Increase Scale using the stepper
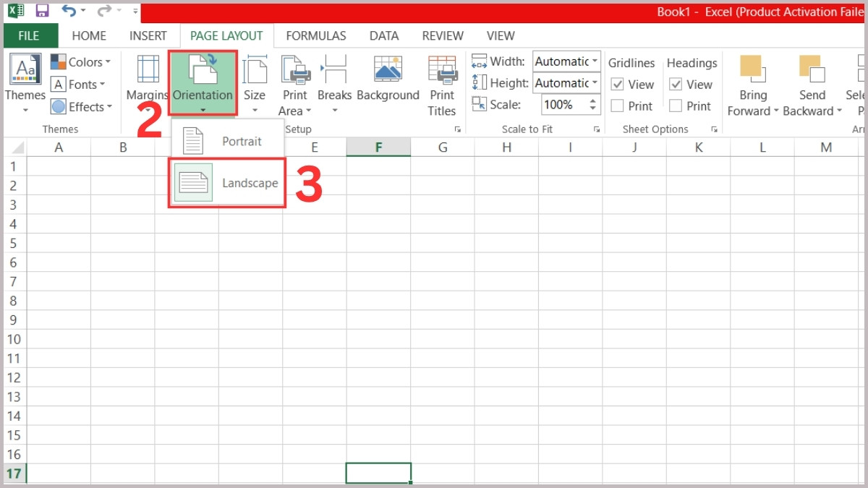The height and width of the screenshot is (488, 868). (x=592, y=100)
